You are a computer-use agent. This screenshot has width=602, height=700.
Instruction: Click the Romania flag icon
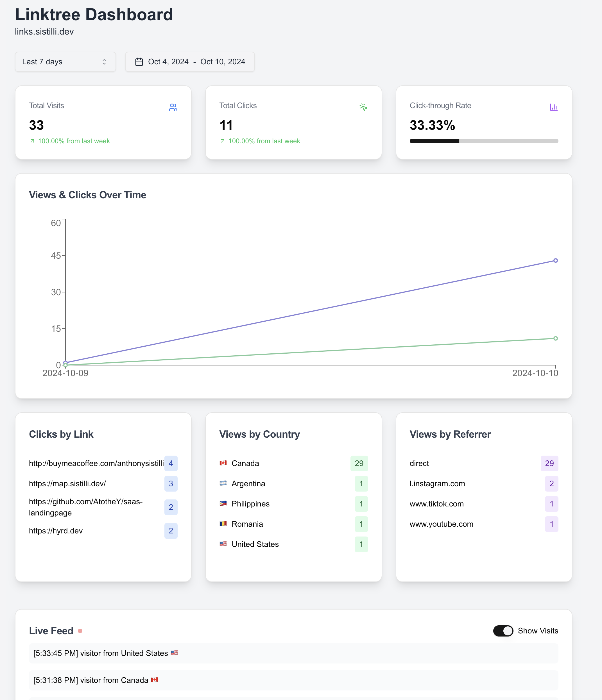pyautogui.click(x=223, y=524)
